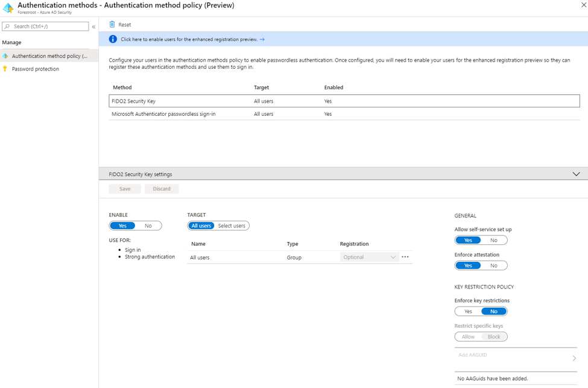Click the Discard button
The image size is (588, 388).
click(x=162, y=189)
